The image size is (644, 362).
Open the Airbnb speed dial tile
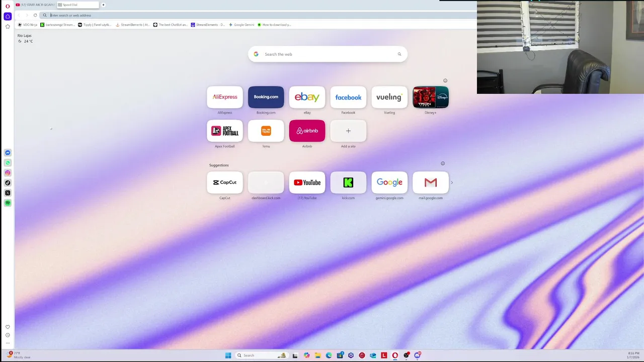tap(307, 131)
